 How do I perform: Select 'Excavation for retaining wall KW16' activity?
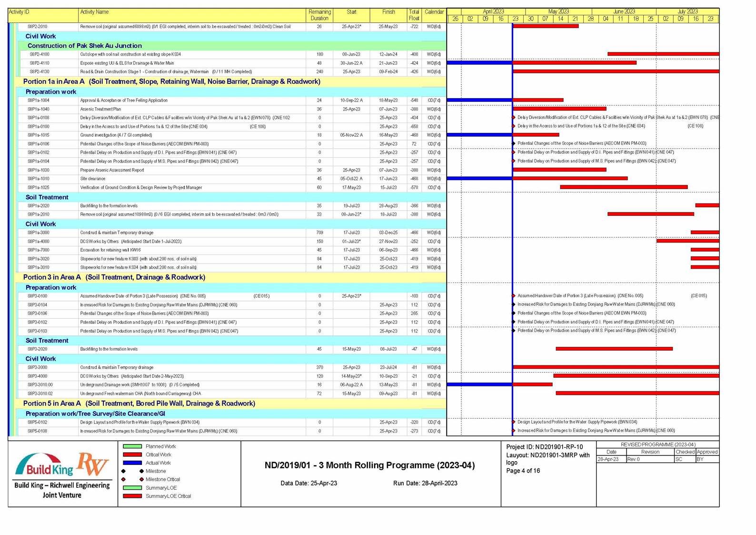(110, 250)
